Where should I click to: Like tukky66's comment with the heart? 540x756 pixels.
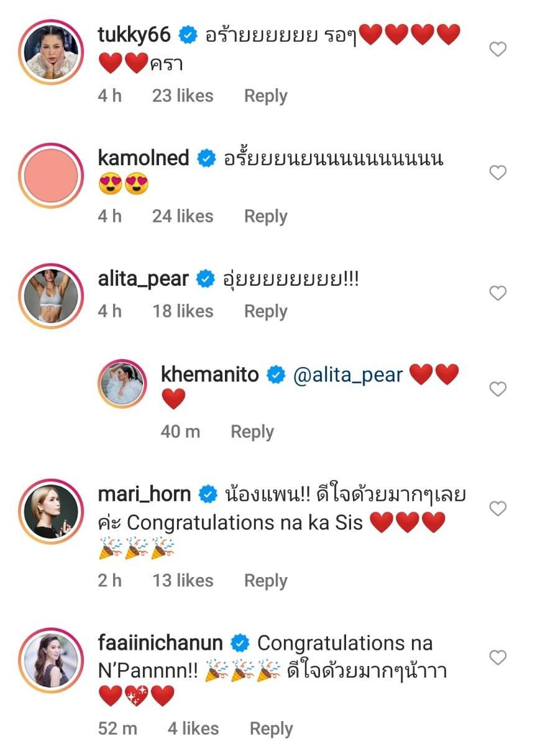[x=498, y=50]
